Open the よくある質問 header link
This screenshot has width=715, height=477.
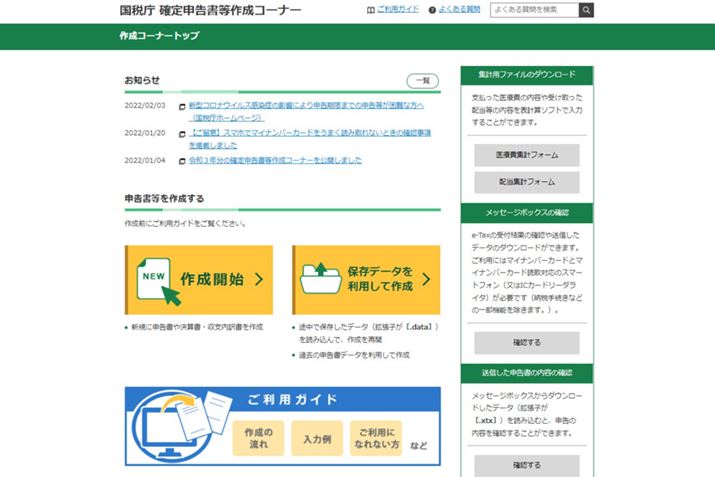[x=459, y=10]
